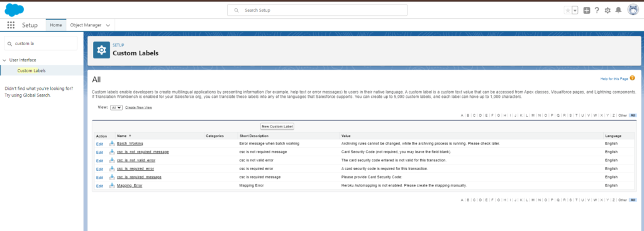Click the download icon for csc_is_not_valid_error

pos(112,160)
